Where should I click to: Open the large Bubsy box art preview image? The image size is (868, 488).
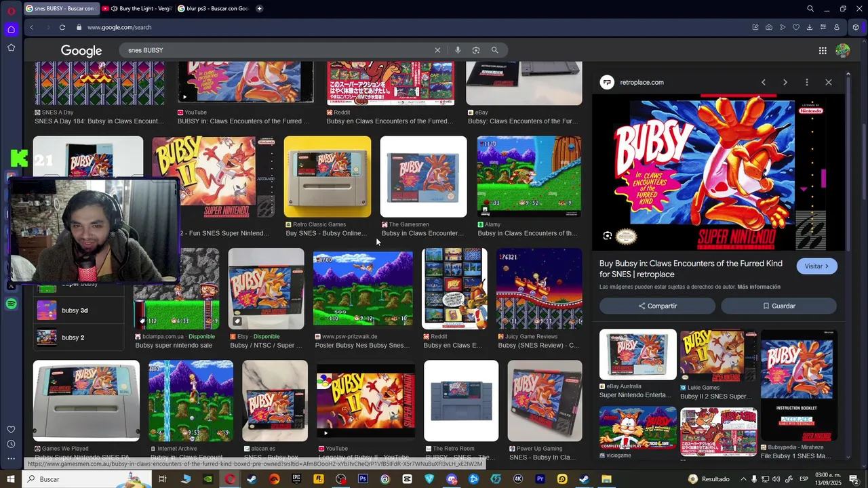tap(719, 173)
